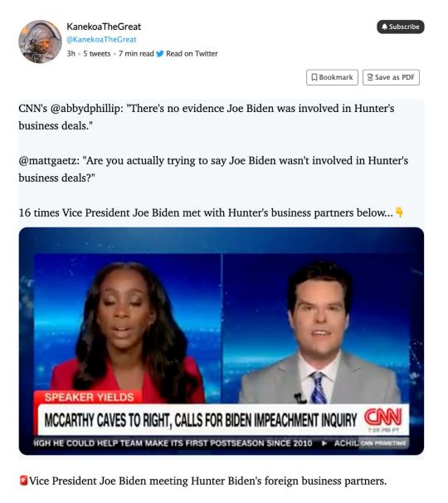This screenshot has width=448, height=503.
Task: Click the Subscribe bell icon
Action: click(x=384, y=27)
